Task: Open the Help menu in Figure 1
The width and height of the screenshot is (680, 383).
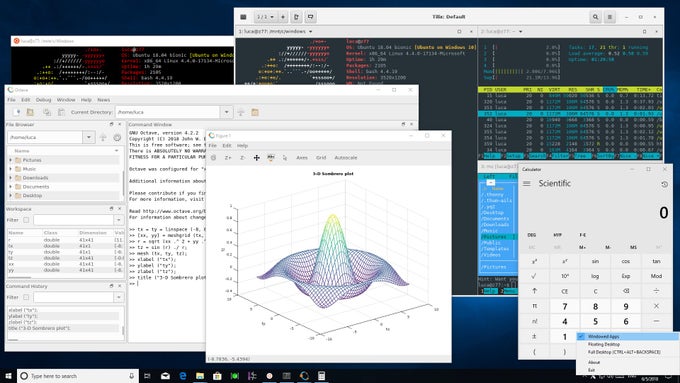Action: pos(242,146)
